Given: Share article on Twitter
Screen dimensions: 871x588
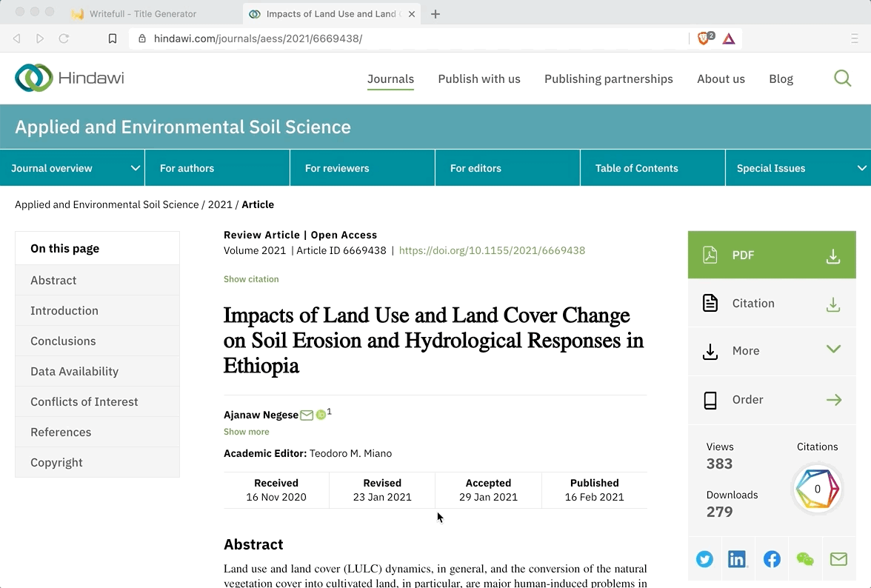Looking at the screenshot, I should [704, 559].
